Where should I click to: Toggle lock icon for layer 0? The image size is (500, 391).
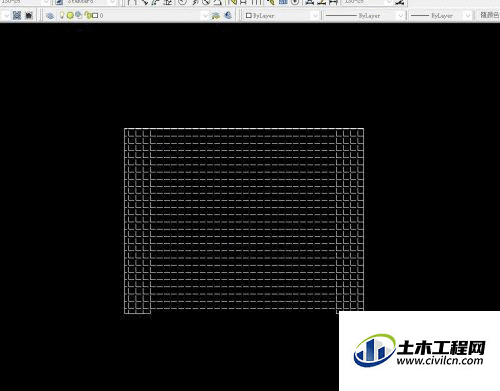(x=88, y=15)
